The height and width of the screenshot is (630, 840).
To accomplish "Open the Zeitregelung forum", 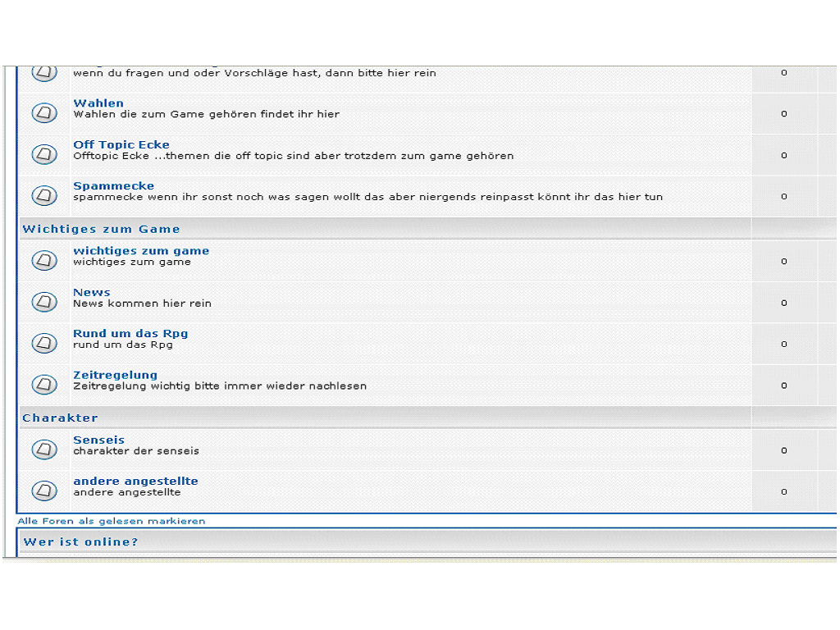I will [115, 375].
